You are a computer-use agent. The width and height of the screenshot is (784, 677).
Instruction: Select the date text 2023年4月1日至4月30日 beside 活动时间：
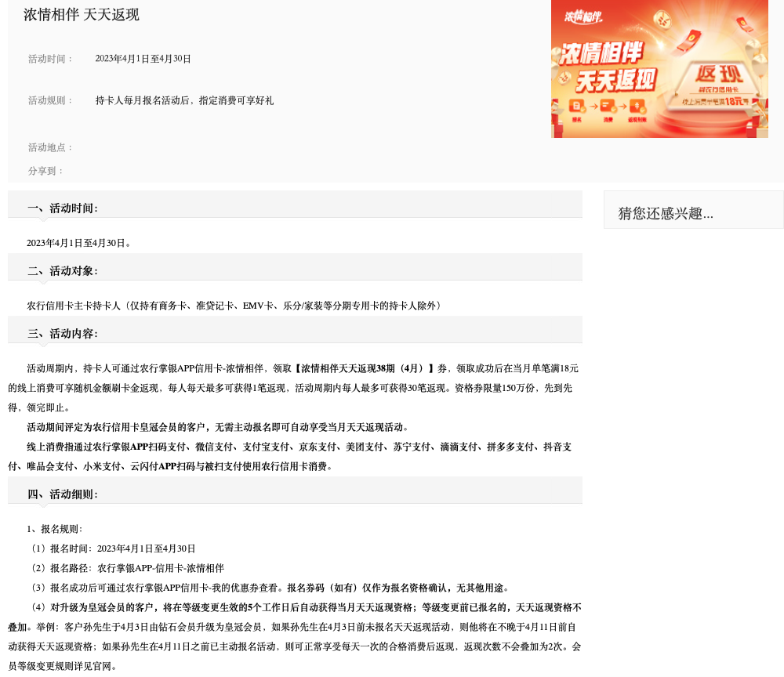click(143, 59)
